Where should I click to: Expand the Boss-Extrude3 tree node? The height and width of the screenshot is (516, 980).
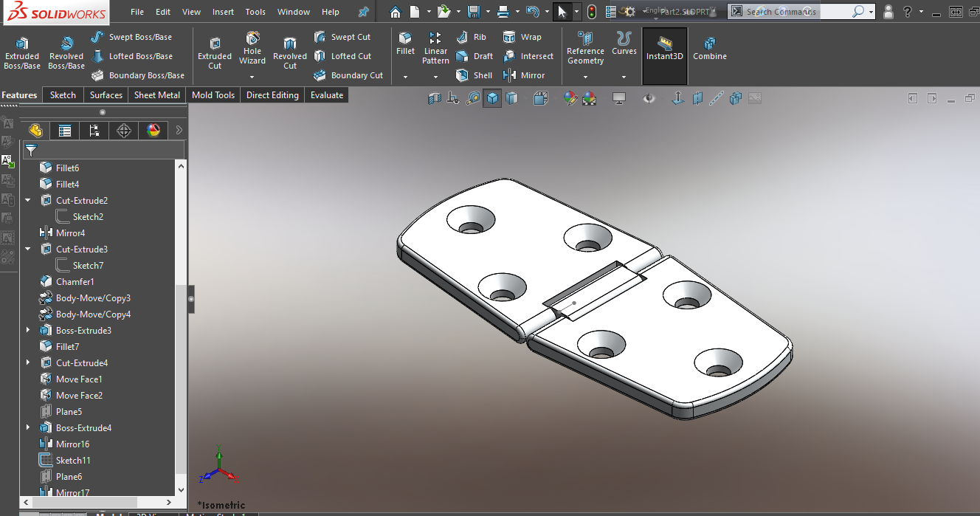point(28,331)
